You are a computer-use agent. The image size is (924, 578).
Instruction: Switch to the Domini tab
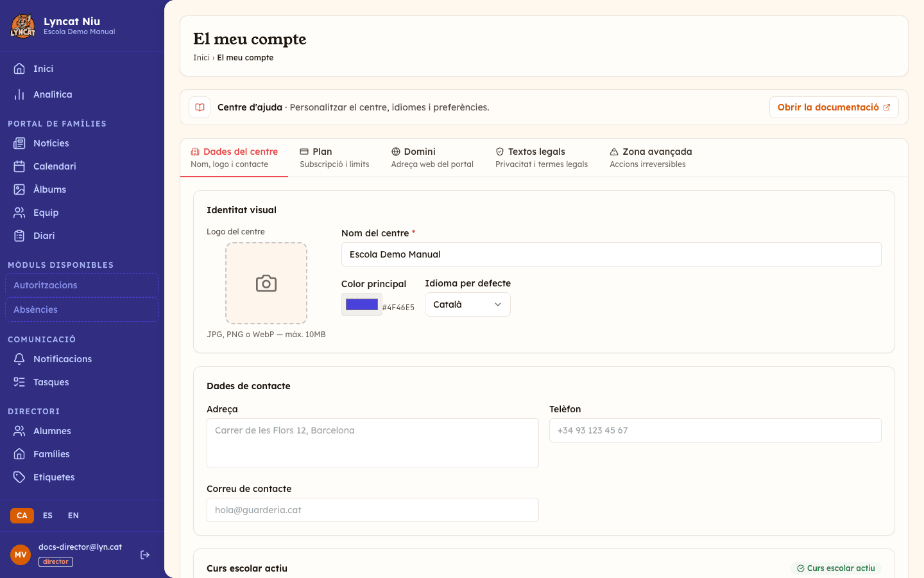coord(432,157)
